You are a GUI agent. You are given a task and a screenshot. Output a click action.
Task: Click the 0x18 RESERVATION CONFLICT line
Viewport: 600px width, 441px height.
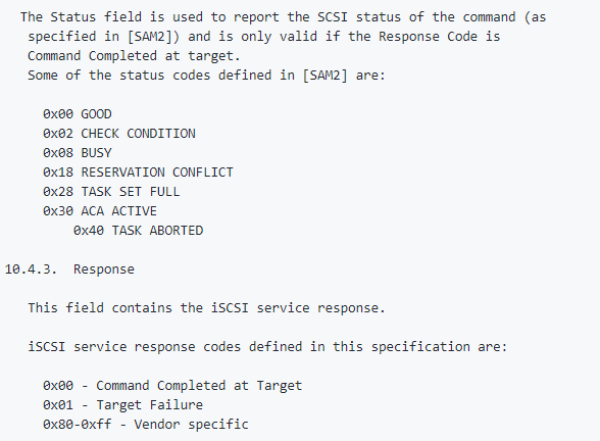pos(138,172)
